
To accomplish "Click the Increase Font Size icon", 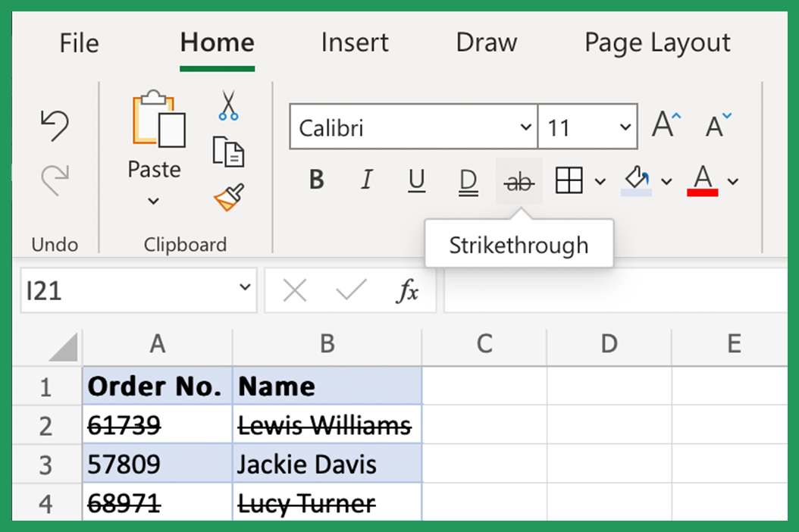I will pyautogui.click(x=663, y=125).
